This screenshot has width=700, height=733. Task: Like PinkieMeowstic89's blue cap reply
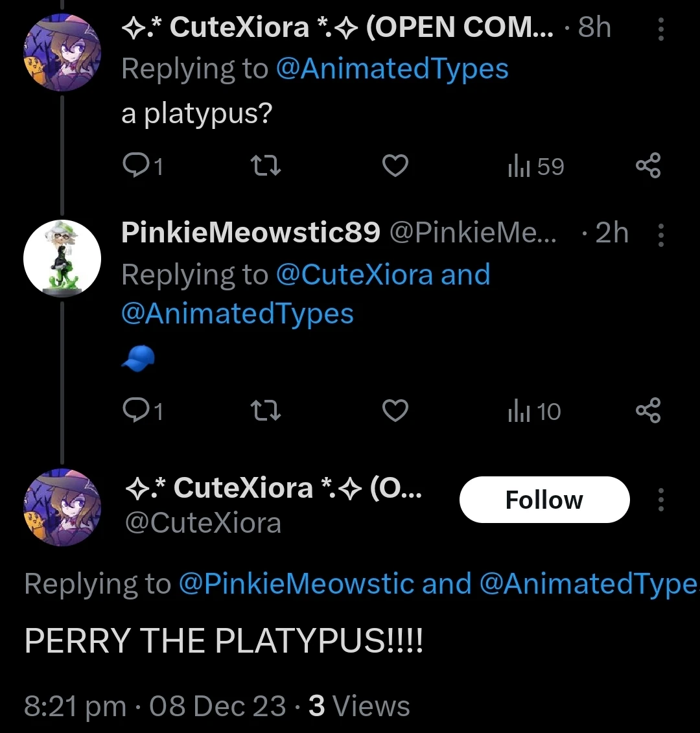(x=395, y=410)
